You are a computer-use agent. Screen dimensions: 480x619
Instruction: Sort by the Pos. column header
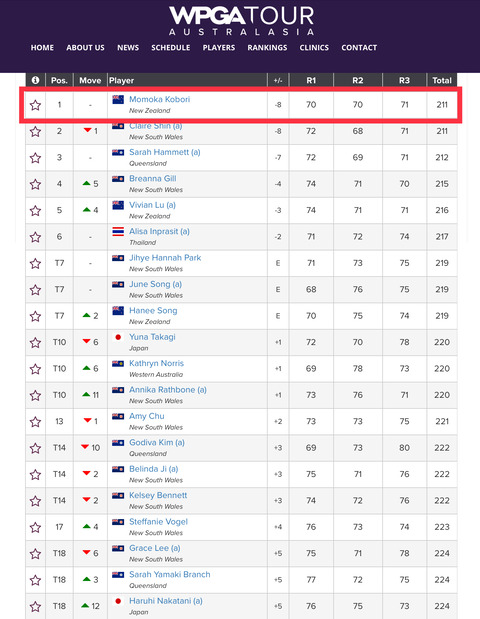pos(59,80)
